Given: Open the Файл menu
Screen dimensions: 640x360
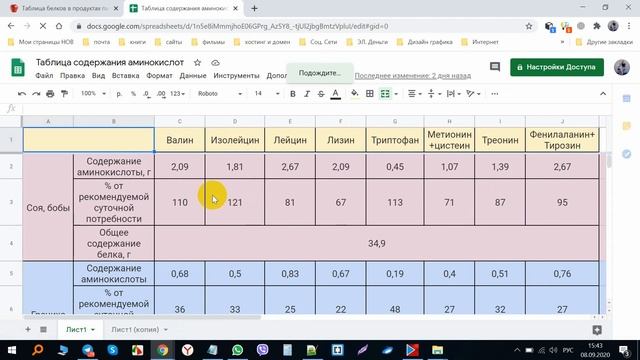Looking at the screenshot, I should [x=44, y=76].
